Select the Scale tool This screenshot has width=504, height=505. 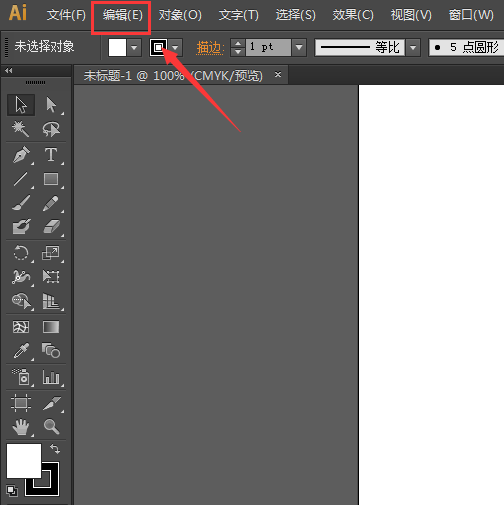pos(51,253)
